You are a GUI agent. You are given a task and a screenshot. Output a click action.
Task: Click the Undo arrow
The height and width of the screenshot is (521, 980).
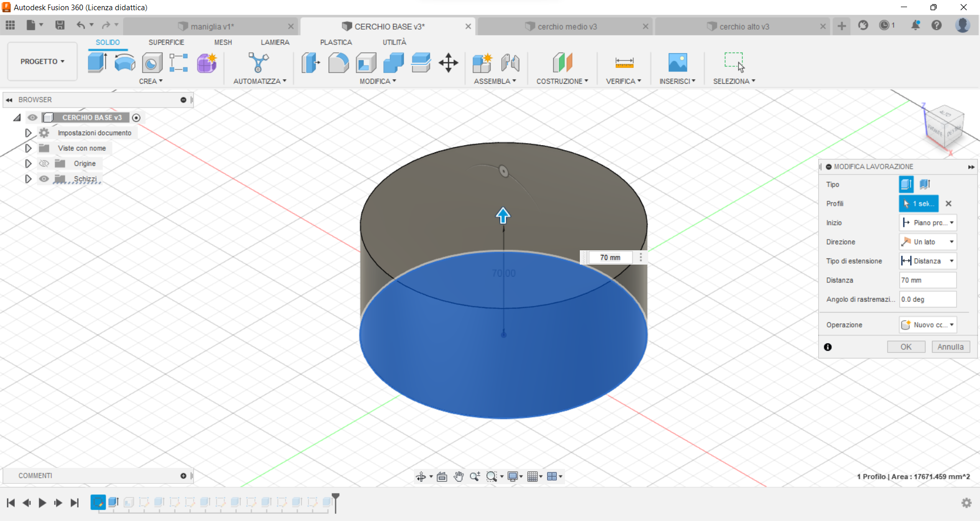coord(81,25)
